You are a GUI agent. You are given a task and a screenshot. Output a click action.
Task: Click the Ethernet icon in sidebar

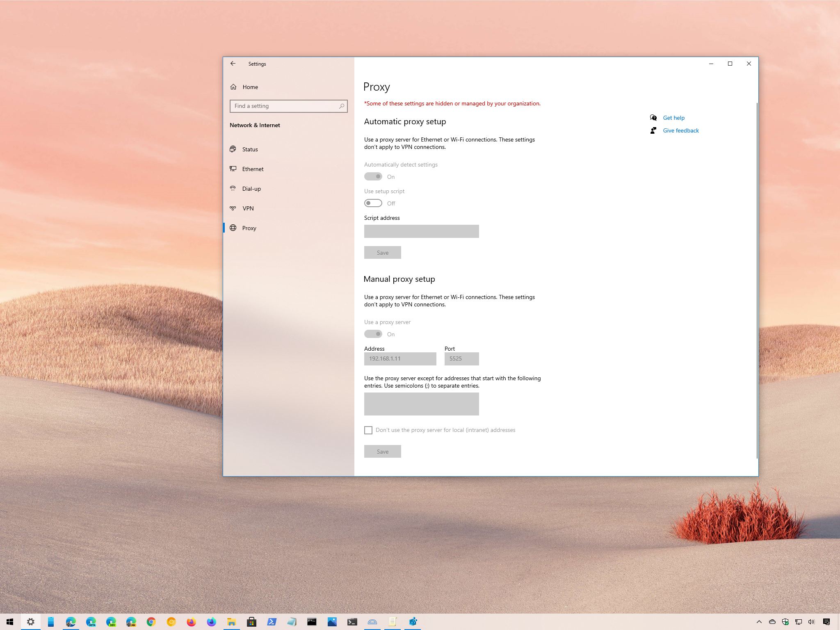(x=235, y=169)
